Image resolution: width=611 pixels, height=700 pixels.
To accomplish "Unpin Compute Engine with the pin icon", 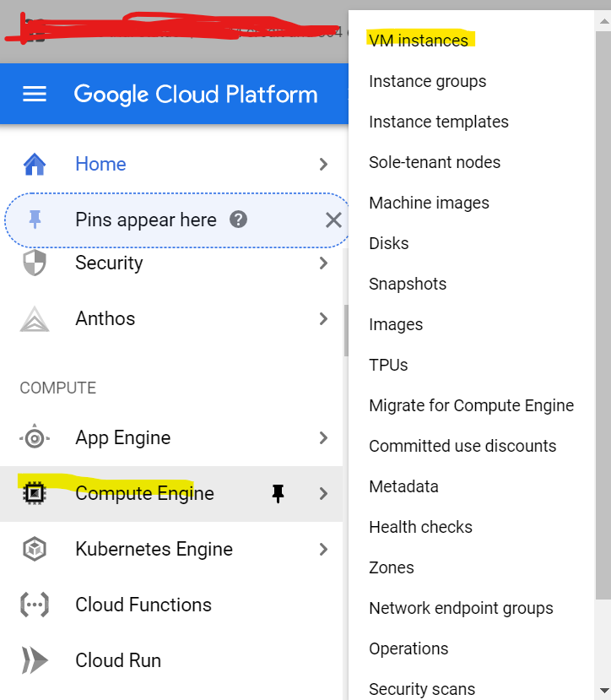I will click(x=278, y=493).
